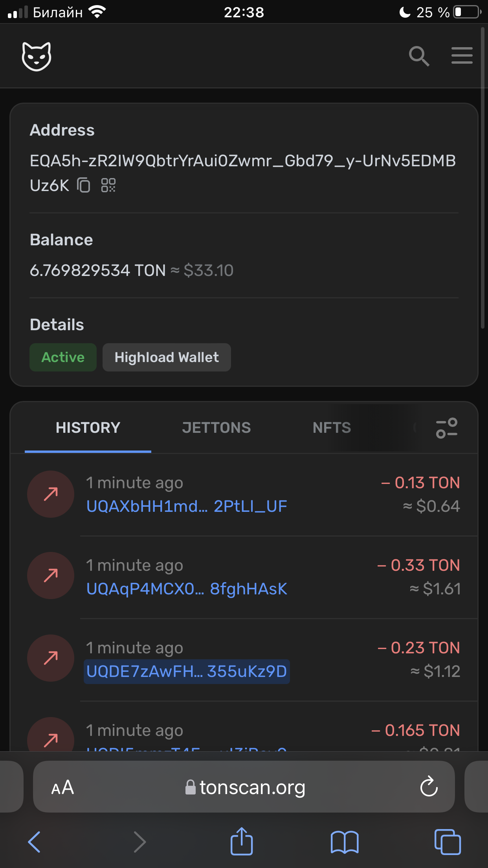Viewport: 488px width, 868px height.
Task: Copy the wallet address
Action: [x=84, y=185]
